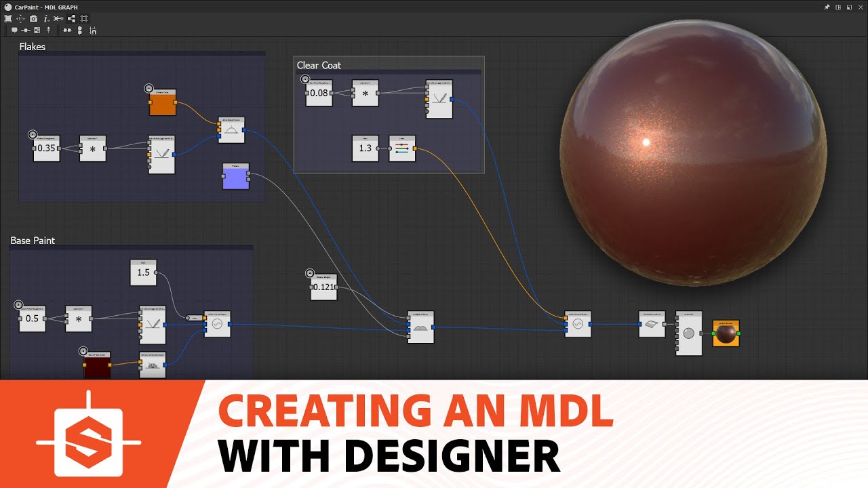868x488 pixels.
Task: Select the angled-line BSDF node in Clear Coat
Action: pos(439,99)
